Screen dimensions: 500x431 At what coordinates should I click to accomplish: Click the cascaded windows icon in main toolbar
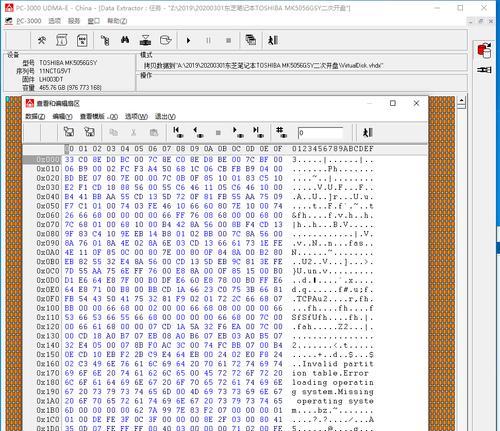(x=250, y=40)
